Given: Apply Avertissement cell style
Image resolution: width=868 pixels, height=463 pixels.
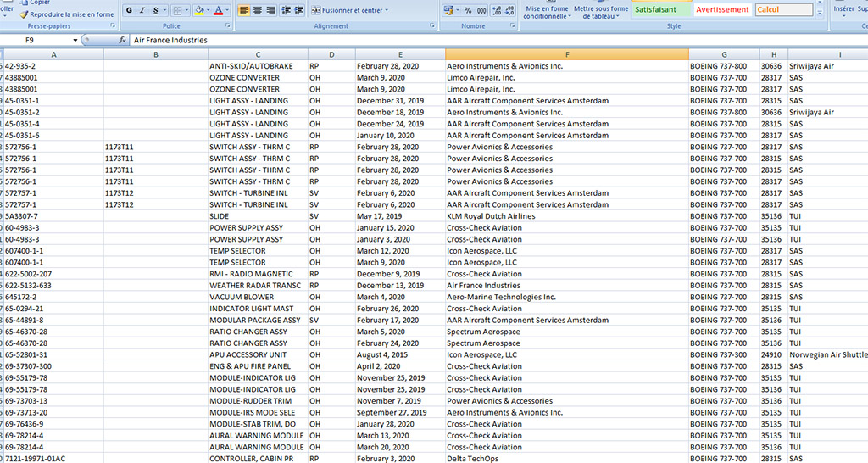Looking at the screenshot, I should click(x=722, y=9).
